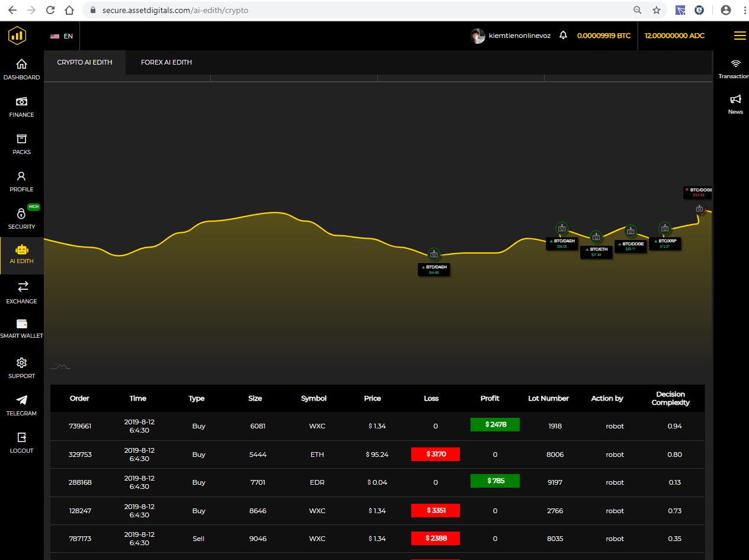Viewport: 749px width, 560px height.
Task: Open the Security lock icon
Action: tap(21, 214)
